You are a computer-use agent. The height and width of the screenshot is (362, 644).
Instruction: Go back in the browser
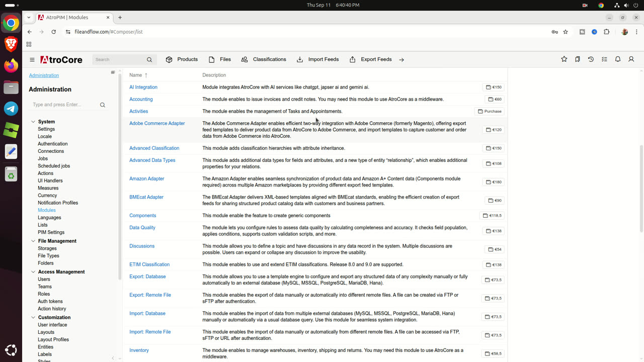tap(30, 32)
